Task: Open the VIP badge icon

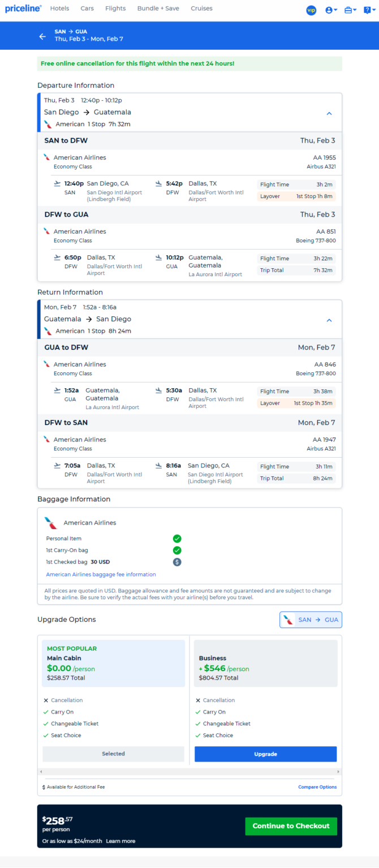Action: tap(311, 10)
